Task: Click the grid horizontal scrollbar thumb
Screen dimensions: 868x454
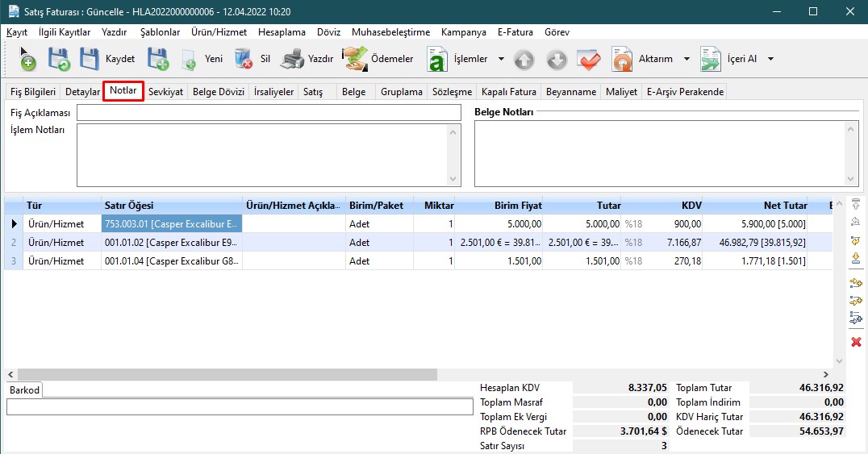Action: tap(227, 375)
